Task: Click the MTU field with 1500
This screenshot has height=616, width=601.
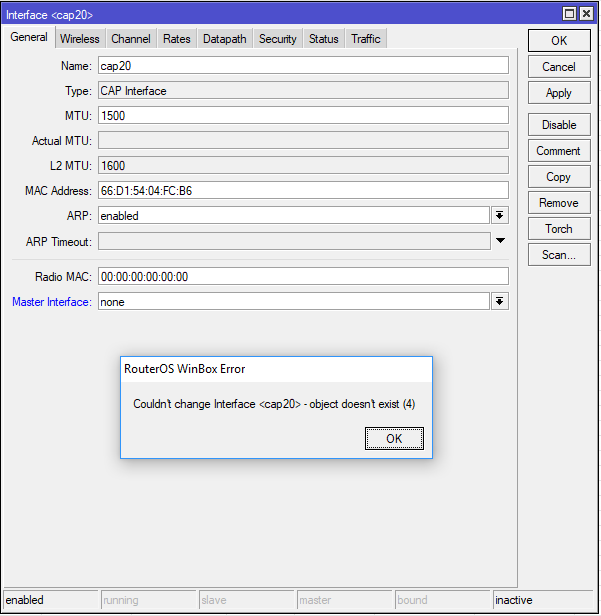Action: [303, 116]
